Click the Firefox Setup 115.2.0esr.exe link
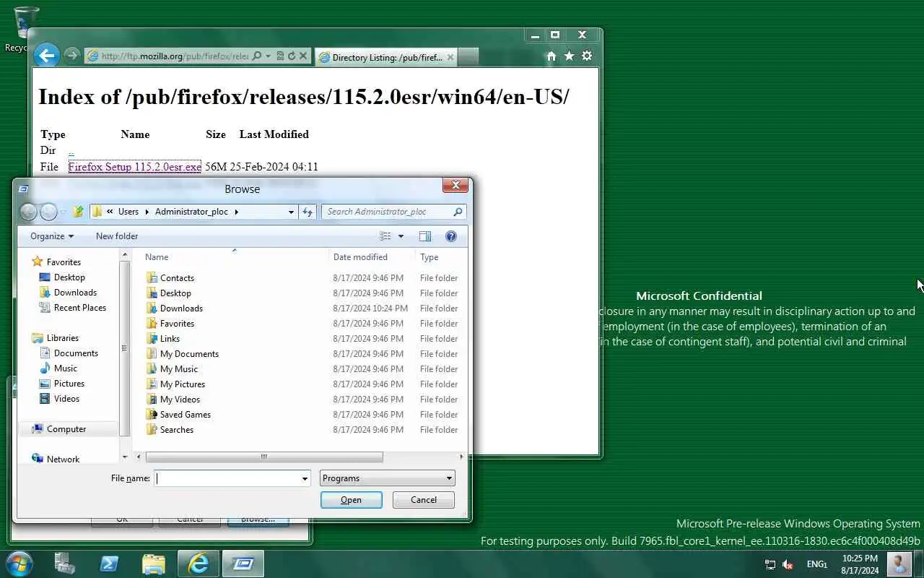The image size is (924, 578). coord(135,167)
